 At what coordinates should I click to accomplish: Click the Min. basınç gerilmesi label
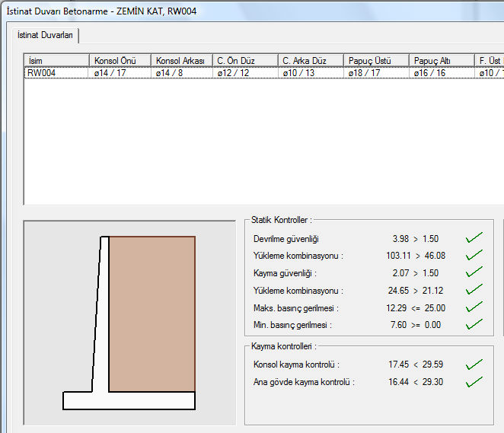pyautogui.click(x=292, y=325)
